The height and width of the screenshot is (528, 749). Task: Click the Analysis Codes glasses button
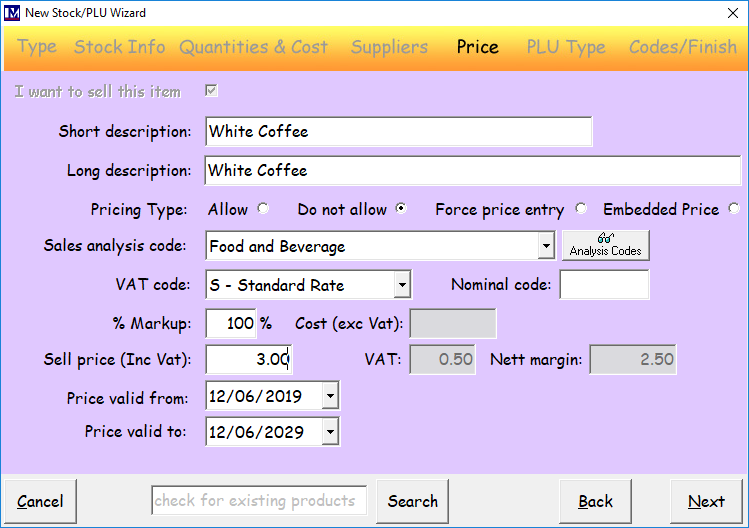pyautogui.click(x=606, y=246)
